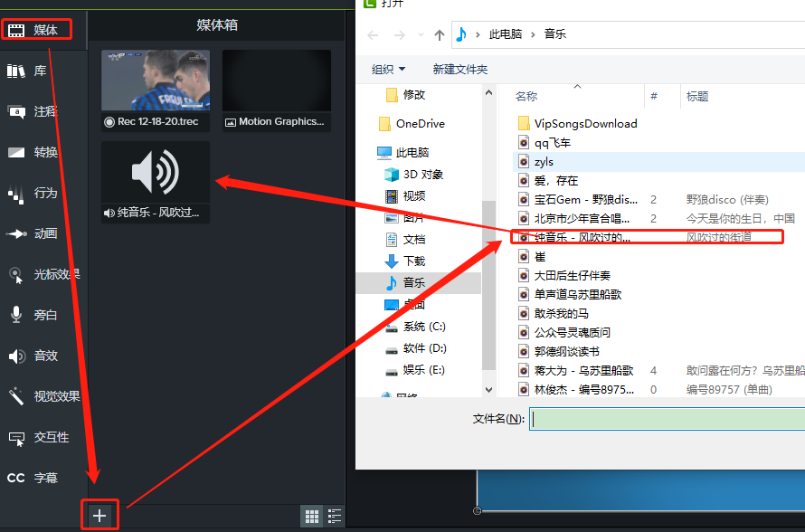Select the qq飞车 audio file
The image size is (805, 532).
coord(545,143)
